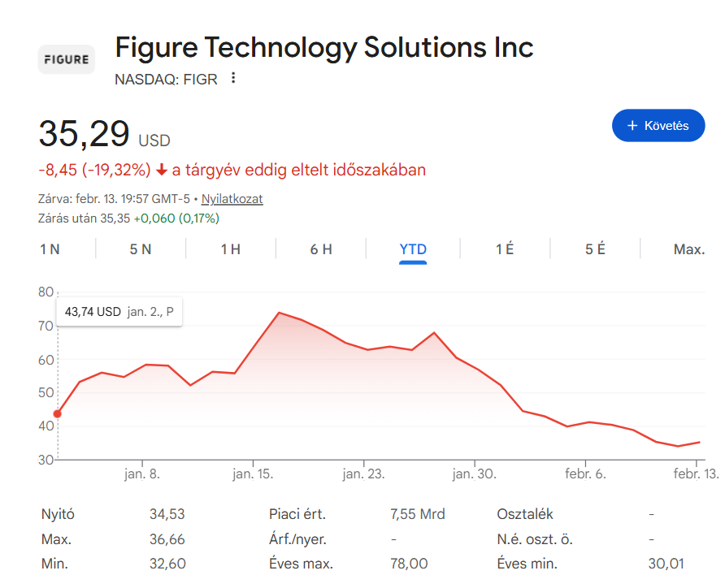Viewport: 725px width, 588px height.
Task: Click the chart peak near jan. 15.
Action: click(279, 313)
